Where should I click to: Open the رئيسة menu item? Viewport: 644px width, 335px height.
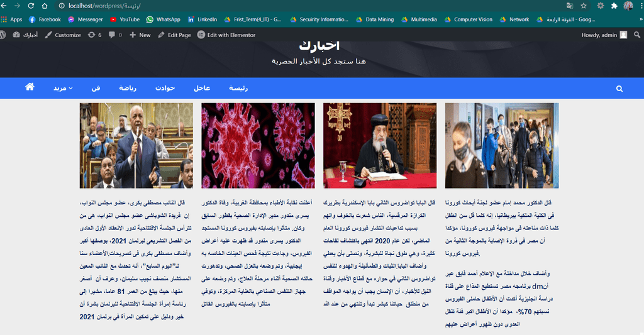tap(238, 88)
